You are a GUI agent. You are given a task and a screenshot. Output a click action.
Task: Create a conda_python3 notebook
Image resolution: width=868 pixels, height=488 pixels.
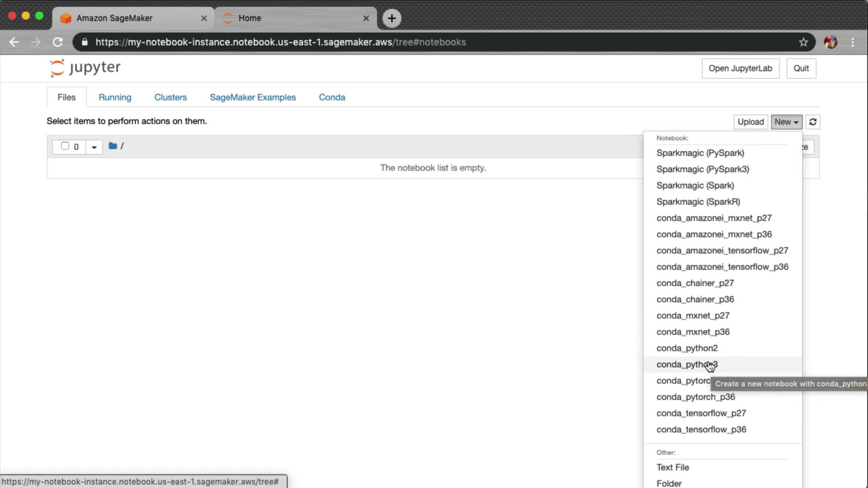[686, 364]
